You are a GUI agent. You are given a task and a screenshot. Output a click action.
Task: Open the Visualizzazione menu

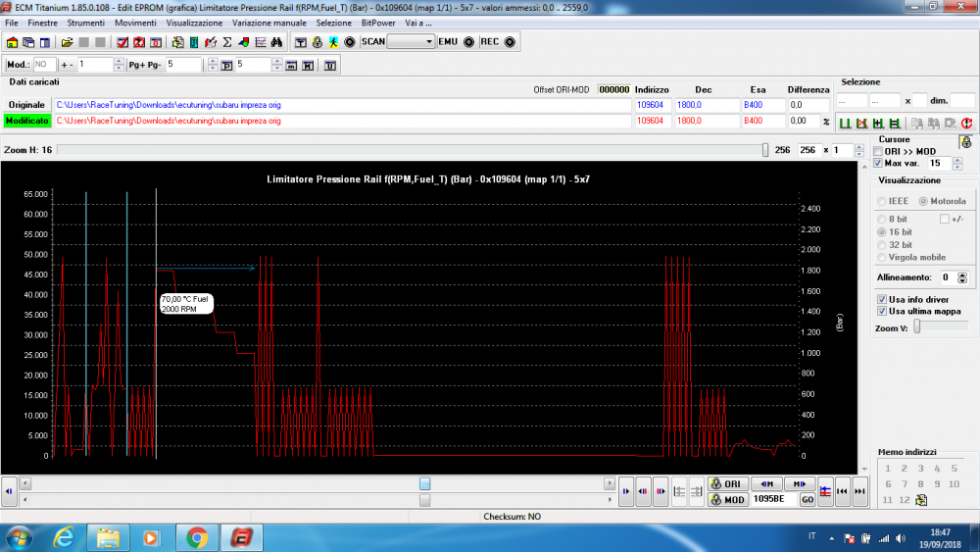[194, 24]
